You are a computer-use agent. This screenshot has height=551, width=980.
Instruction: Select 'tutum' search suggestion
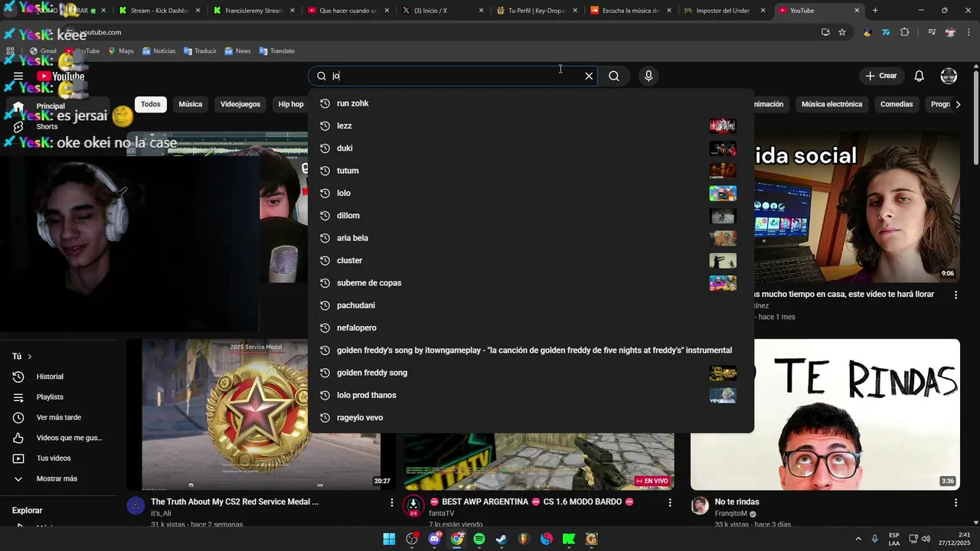click(531, 171)
